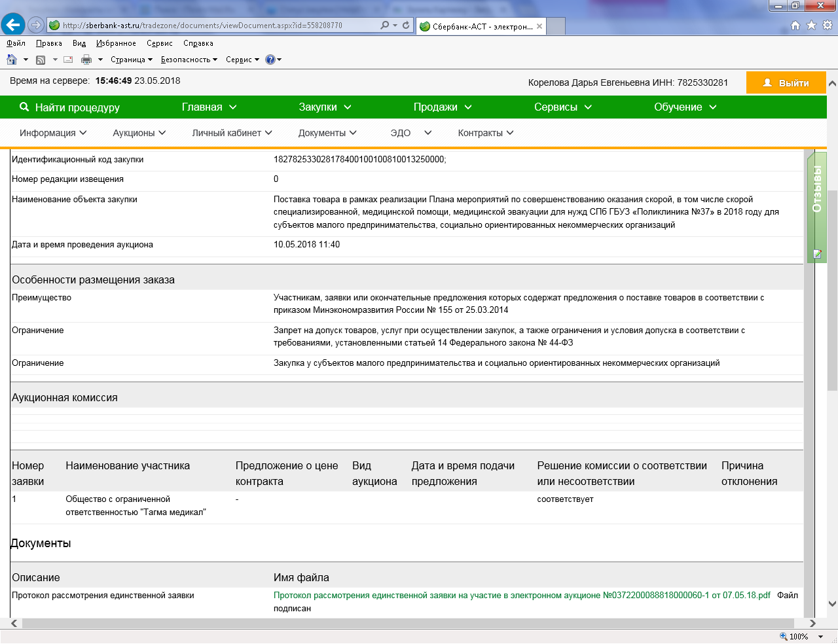The width and height of the screenshot is (838, 644).
Task: Click scroll right arrow of horizontal scrollbar
Action: (812, 623)
